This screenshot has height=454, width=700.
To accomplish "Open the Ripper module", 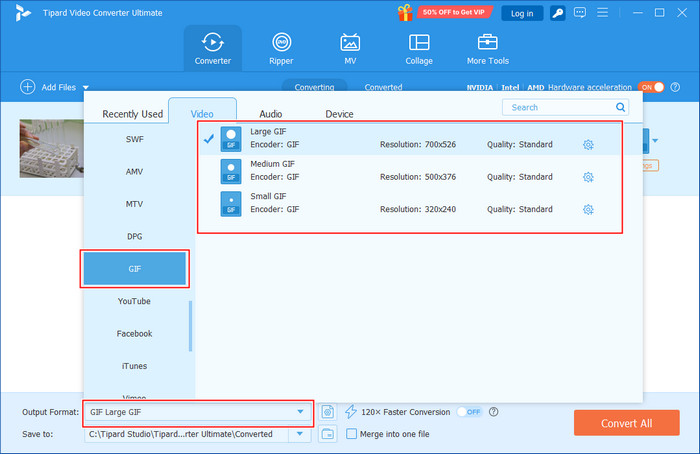I will 281,48.
